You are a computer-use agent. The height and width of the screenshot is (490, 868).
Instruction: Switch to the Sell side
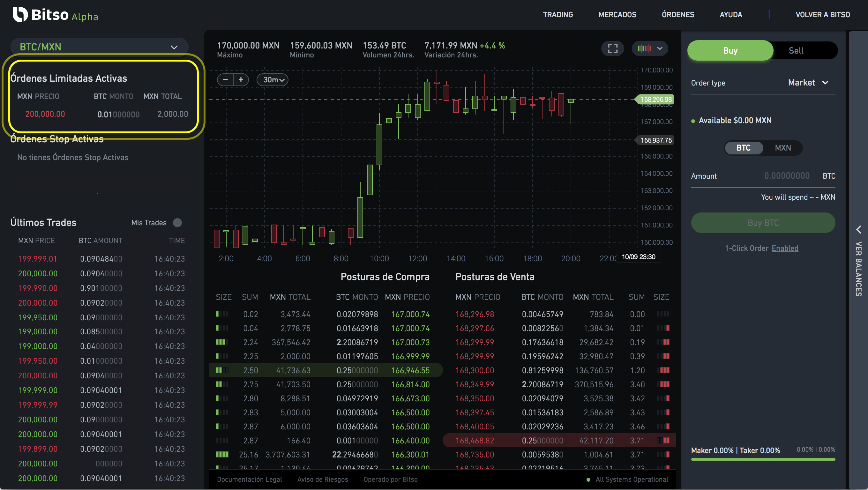[796, 50]
